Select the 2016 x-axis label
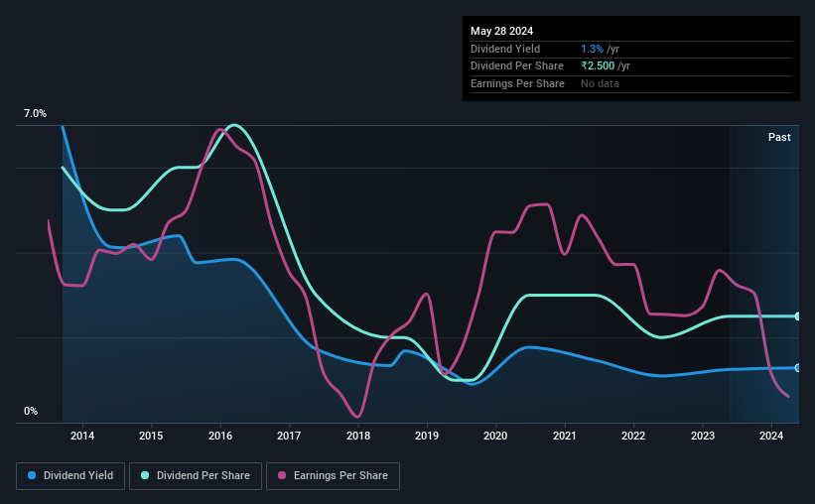The height and width of the screenshot is (504, 815). [220, 436]
